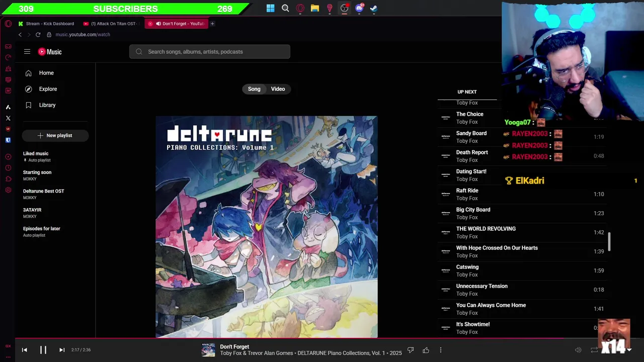
Task: Play It's Showtime! from queue
Action: (522, 328)
